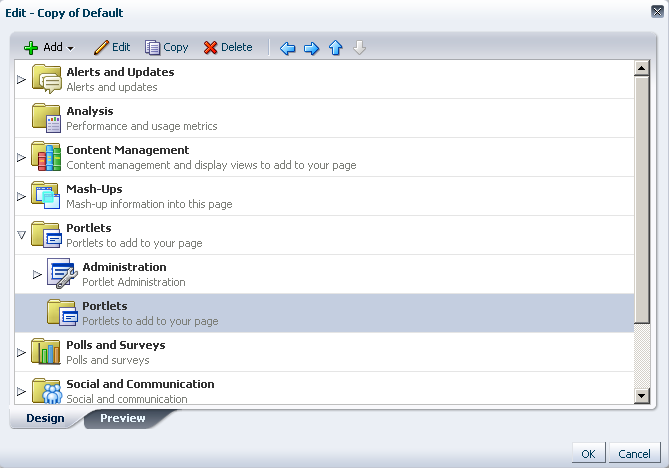Expand the Content Management node
Viewport: 669px width, 468px height.
[x=21, y=157]
